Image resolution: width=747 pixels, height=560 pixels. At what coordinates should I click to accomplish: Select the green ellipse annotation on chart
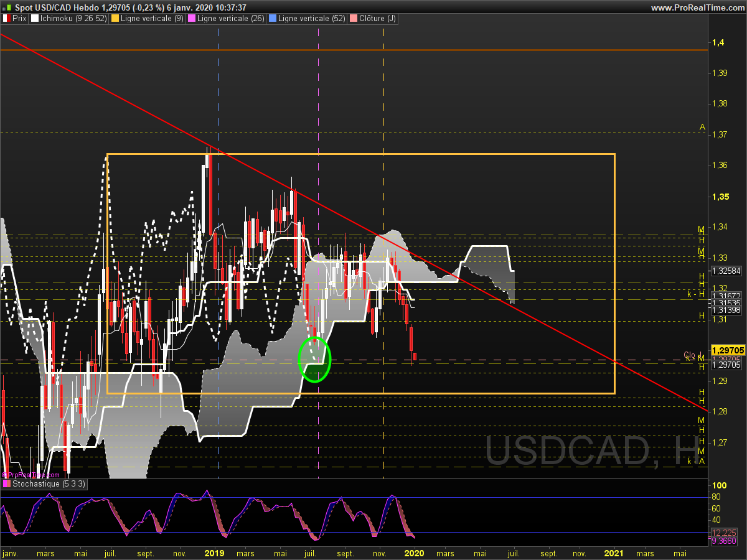click(315, 359)
